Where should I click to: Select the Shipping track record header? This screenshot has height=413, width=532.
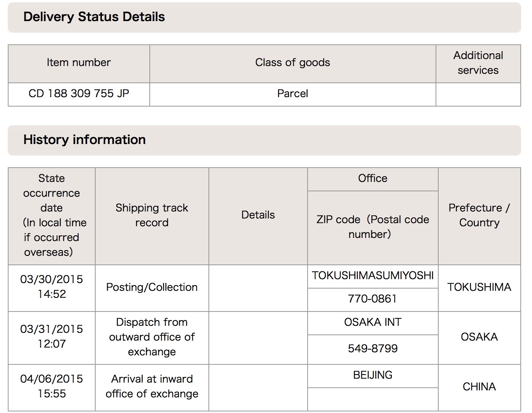(152, 215)
